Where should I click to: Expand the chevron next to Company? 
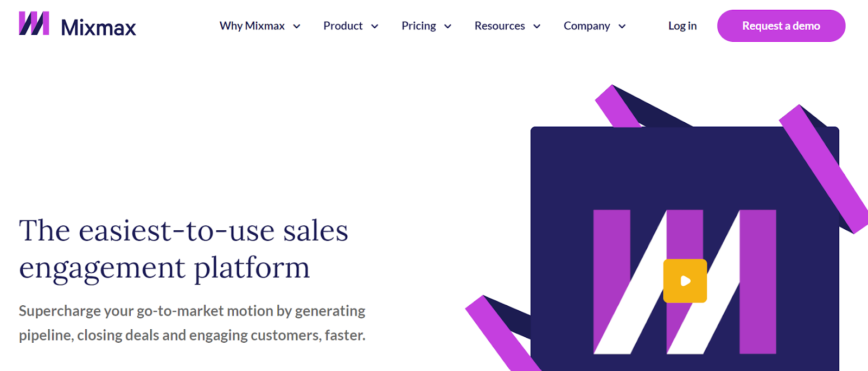[622, 27]
